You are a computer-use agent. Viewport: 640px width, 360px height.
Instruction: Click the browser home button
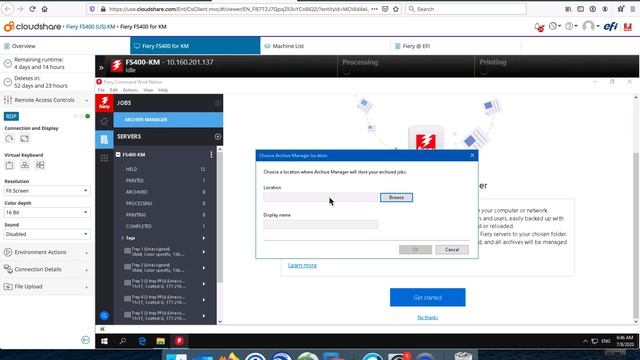(x=44, y=9)
